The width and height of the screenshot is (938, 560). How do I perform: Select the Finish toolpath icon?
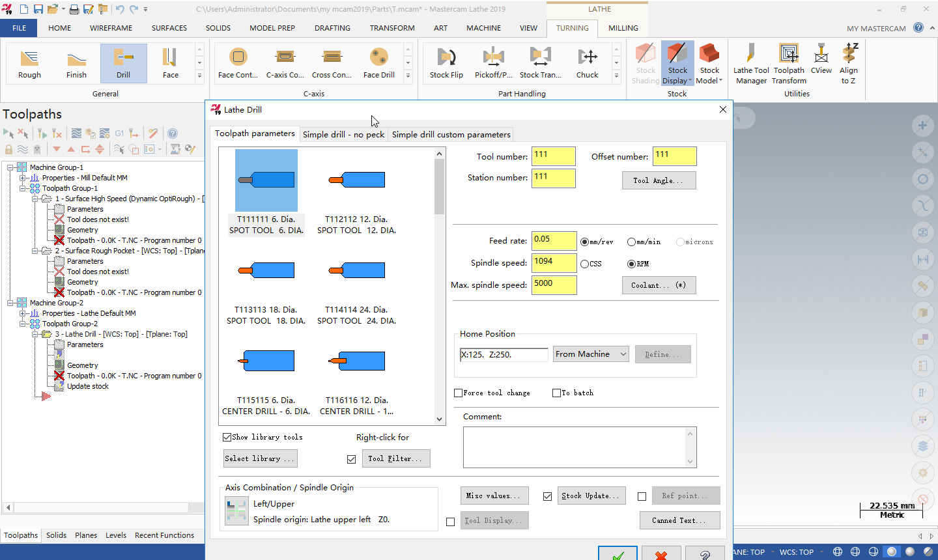tap(76, 63)
